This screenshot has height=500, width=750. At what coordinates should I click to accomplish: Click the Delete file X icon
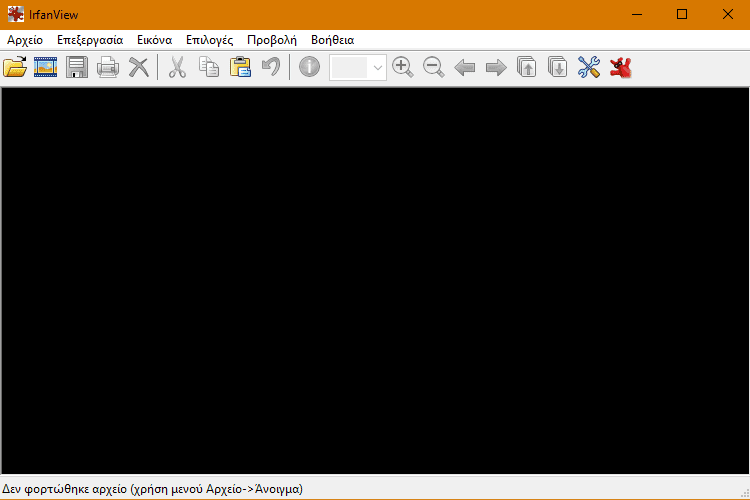click(139, 67)
